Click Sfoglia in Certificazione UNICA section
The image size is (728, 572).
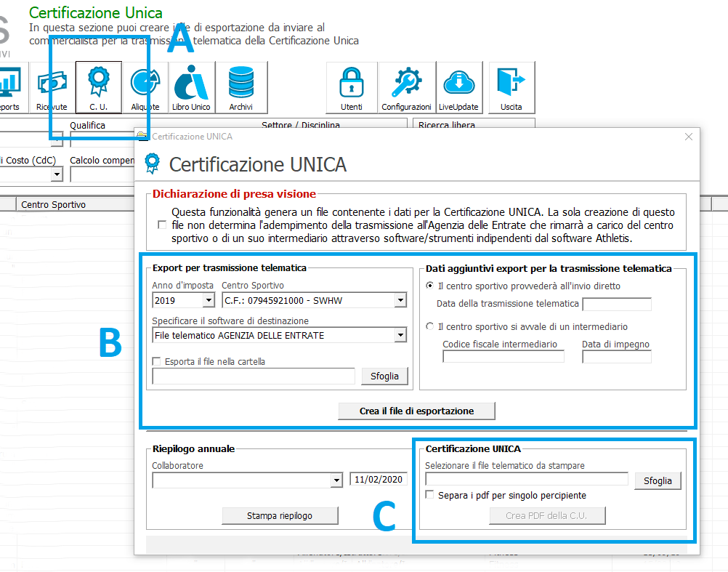658,480
